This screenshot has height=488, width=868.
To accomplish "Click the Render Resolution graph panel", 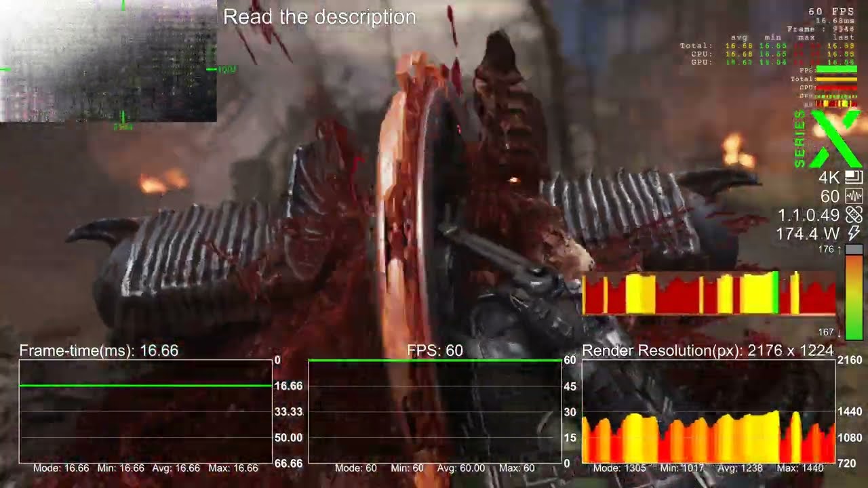I will pyautogui.click(x=708, y=411).
